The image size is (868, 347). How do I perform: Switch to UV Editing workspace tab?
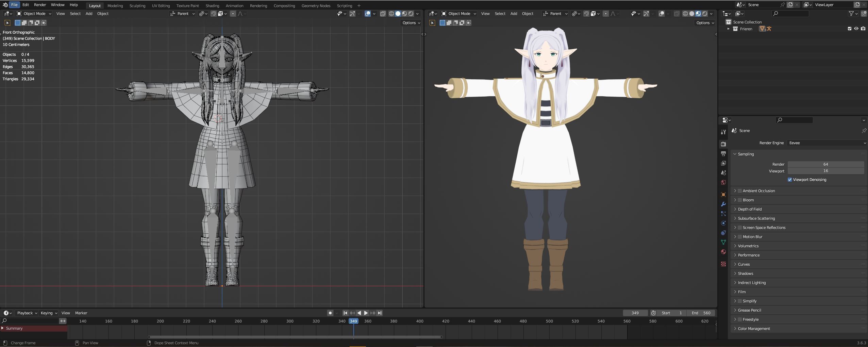[x=161, y=6]
